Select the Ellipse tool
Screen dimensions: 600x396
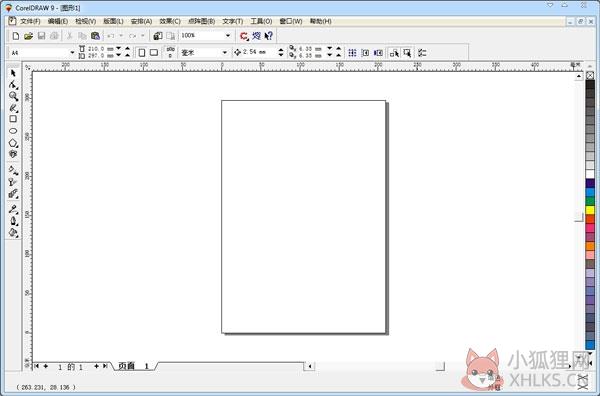coord(13,131)
